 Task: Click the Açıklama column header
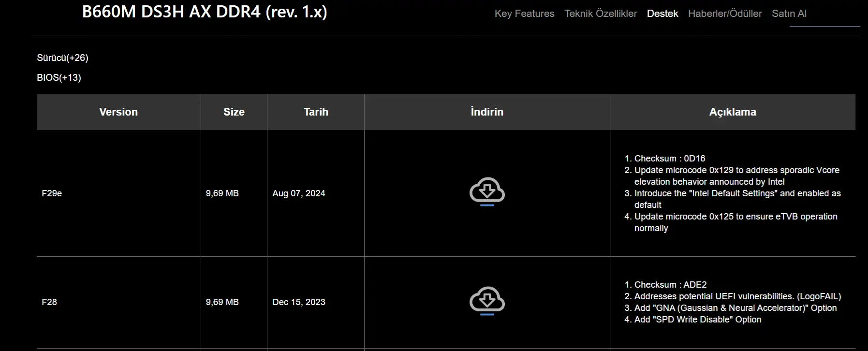tap(733, 112)
